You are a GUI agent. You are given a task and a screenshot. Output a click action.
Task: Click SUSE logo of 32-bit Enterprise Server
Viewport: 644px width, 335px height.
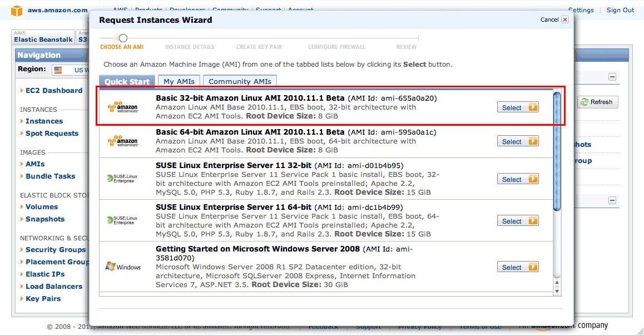[122, 179]
